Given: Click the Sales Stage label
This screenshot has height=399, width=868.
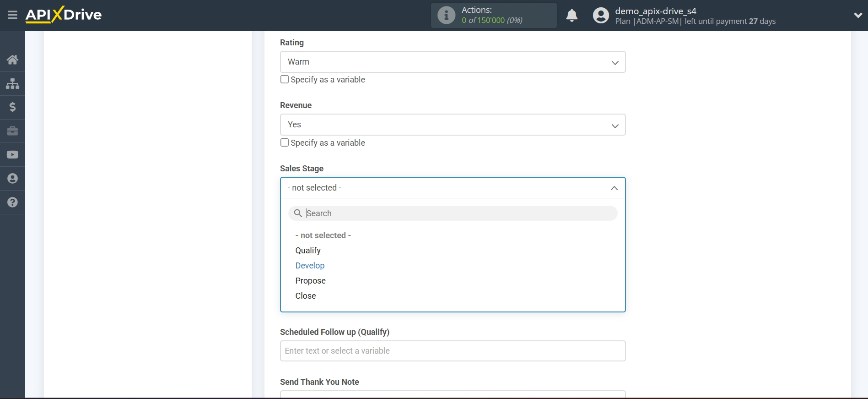Looking at the screenshot, I should pos(302,169).
